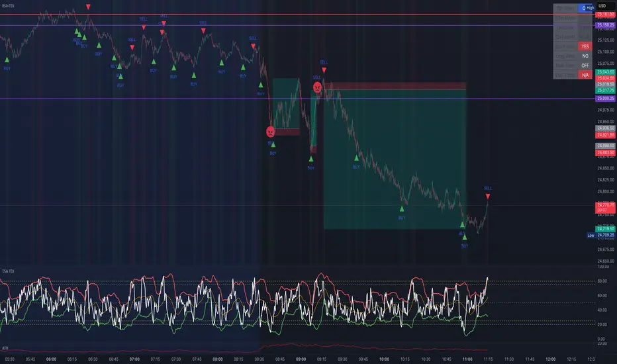
Task: Click the OFF cell in the status table
Action: [585, 66]
